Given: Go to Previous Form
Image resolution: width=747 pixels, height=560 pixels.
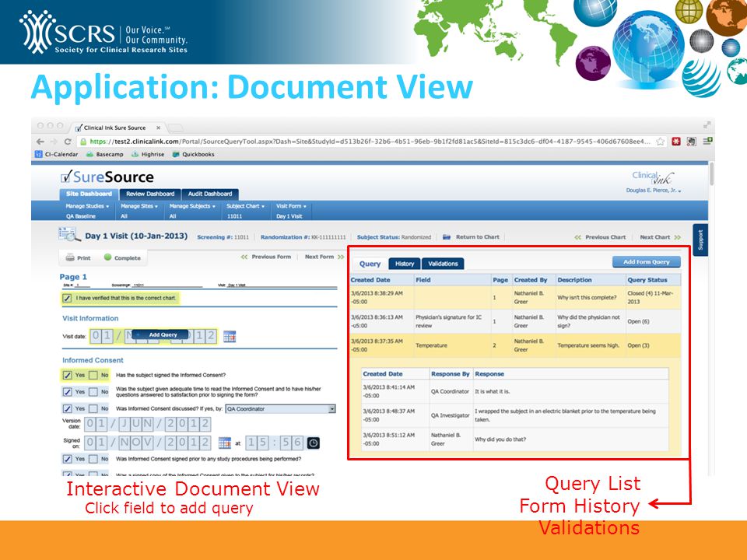Looking at the screenshot, I should pos(266,257).
